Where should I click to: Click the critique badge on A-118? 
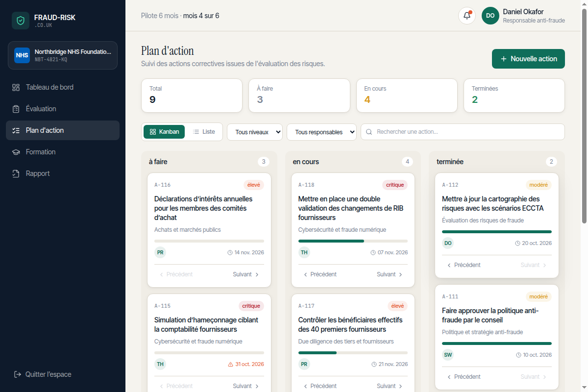pos(395,185)
